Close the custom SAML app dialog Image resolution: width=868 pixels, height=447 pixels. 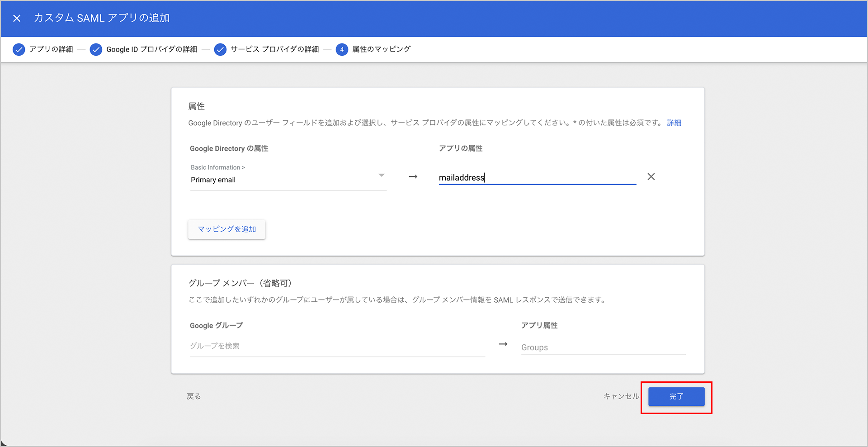coord(17,18)
